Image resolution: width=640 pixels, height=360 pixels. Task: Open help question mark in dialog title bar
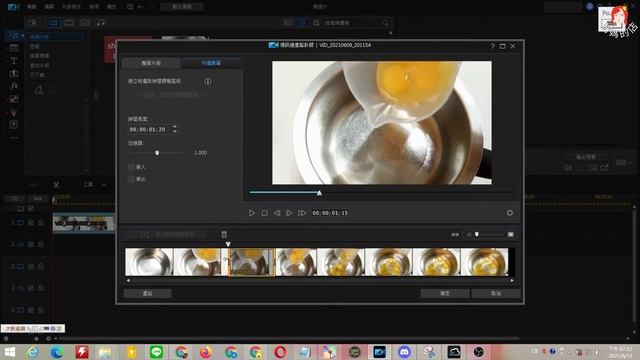[492, 46]
